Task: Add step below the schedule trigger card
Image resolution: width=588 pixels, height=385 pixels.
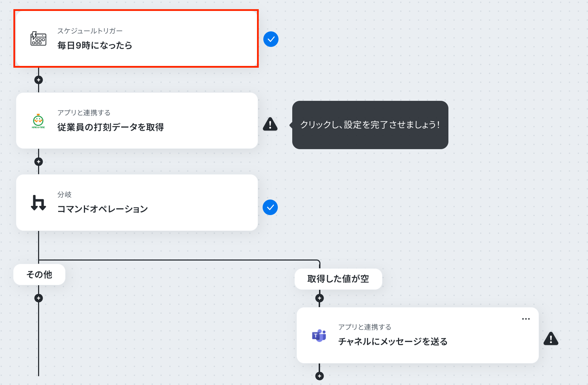Action: pyautogui.click(x=38, y=80)
